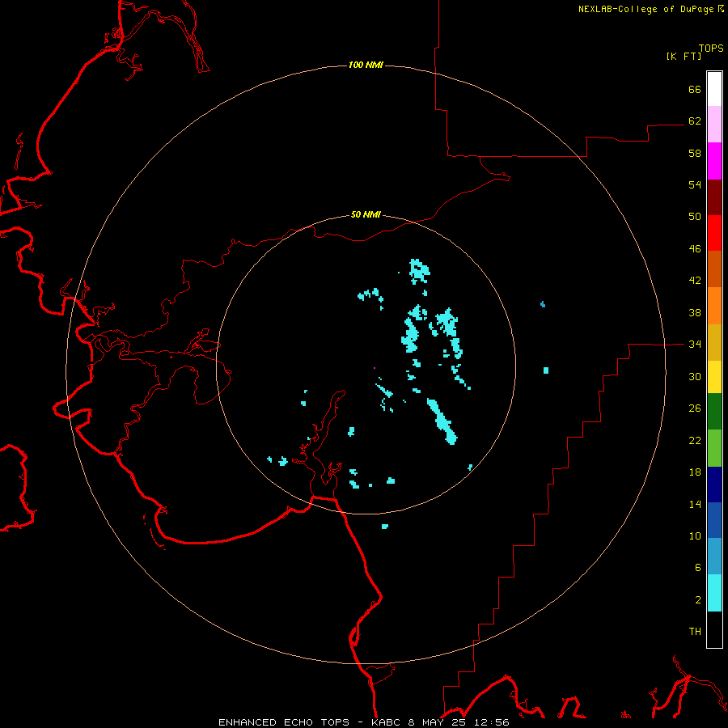Click the light pink band between 62 and 58
Image resolution: width=728 pixels, height=728 pixels.
point(714,124)
